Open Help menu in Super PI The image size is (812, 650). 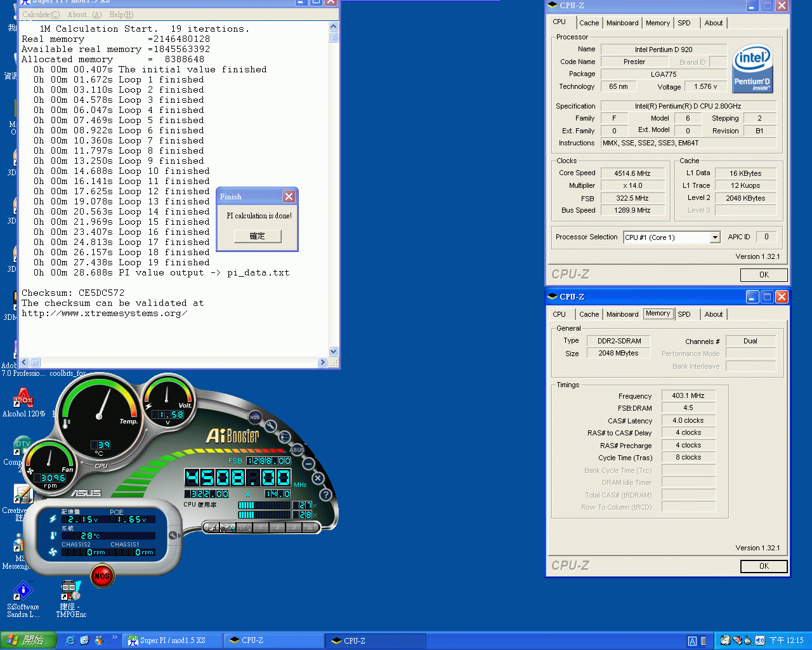(121, 15)
